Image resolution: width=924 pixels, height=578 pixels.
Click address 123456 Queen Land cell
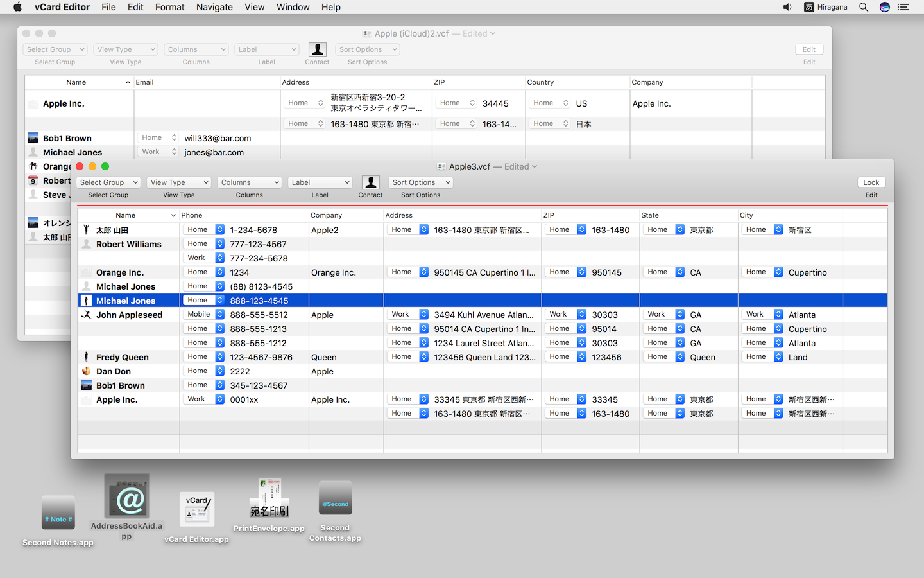click(484, 357)
